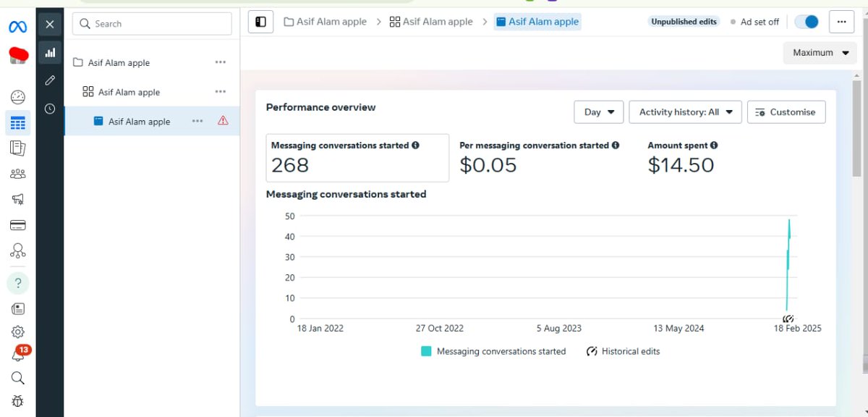
Task: Open the Activity history: All dropdown
Action: (684, 111)
